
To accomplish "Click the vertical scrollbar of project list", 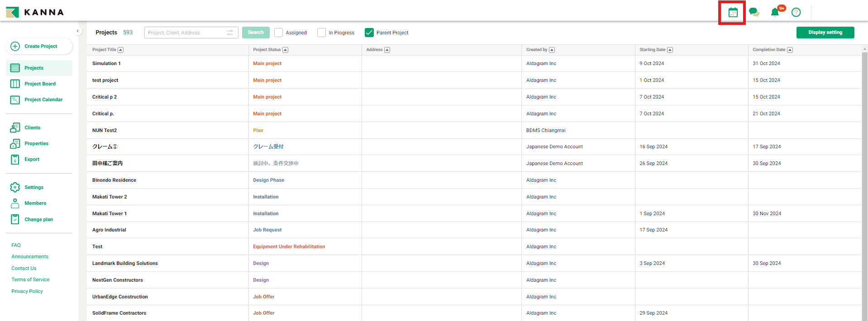I will point(864,181).
